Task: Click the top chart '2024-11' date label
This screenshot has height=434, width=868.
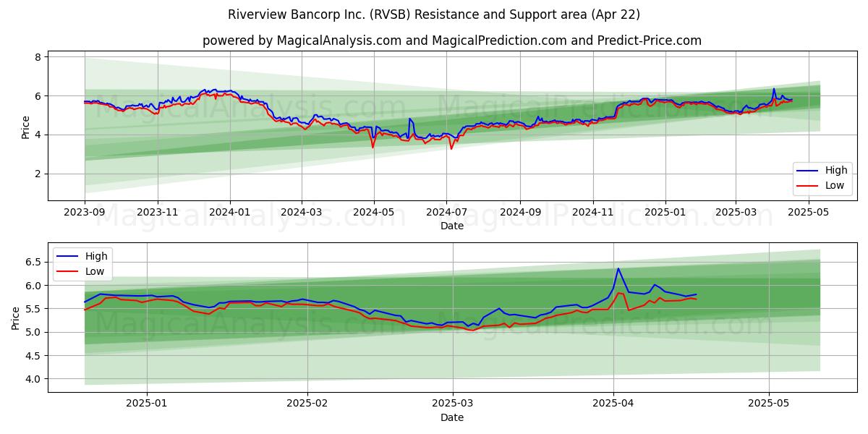Action: pyautogui.click(x=593, y=213)
